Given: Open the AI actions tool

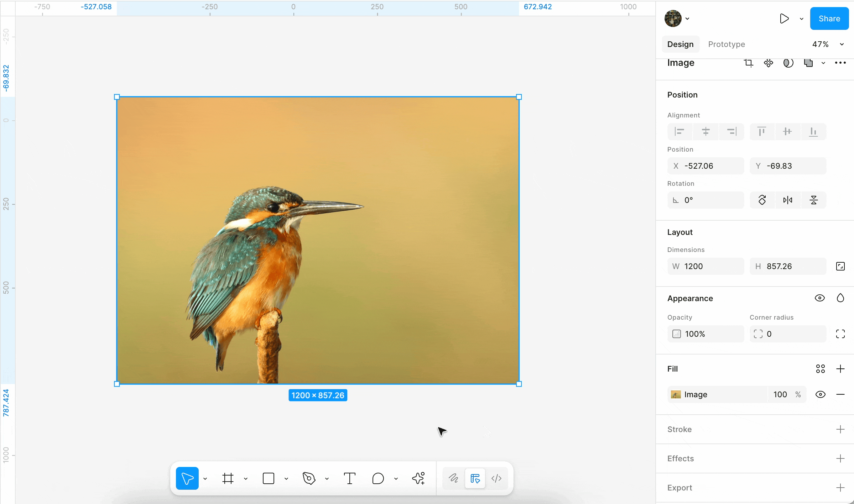Looking at the screenshot, I should tap(418, 478).
